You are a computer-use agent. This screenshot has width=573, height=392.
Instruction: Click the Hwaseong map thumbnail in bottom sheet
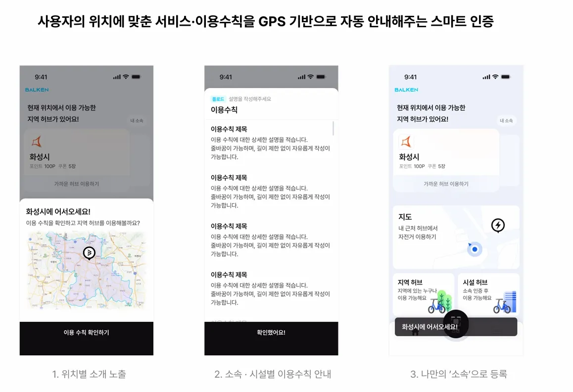click(87, 271)
